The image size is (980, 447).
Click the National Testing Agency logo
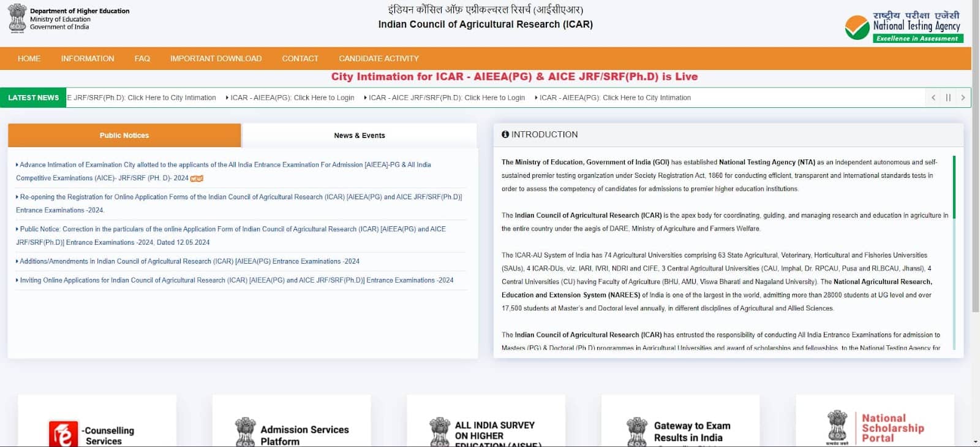click(x=903, y=27)
